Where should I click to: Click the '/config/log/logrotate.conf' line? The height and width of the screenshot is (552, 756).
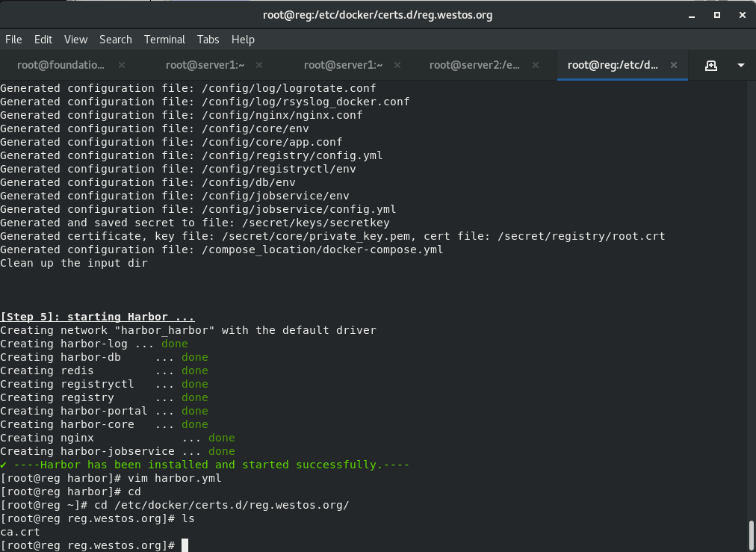coord(188,88)
